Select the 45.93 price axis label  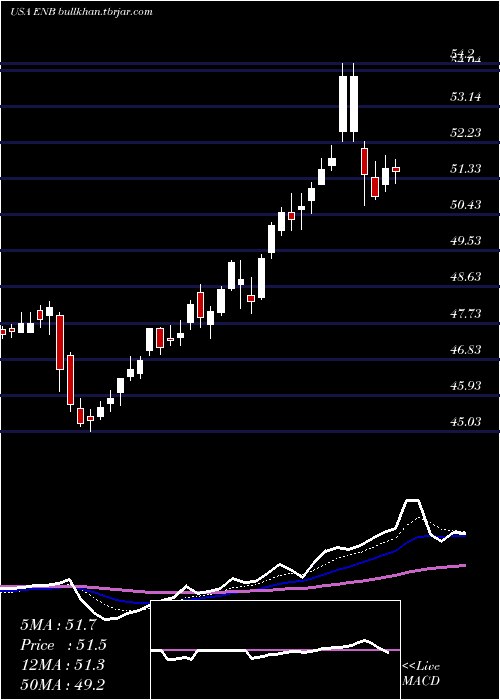pyautogui.click(x=466, y=385)
